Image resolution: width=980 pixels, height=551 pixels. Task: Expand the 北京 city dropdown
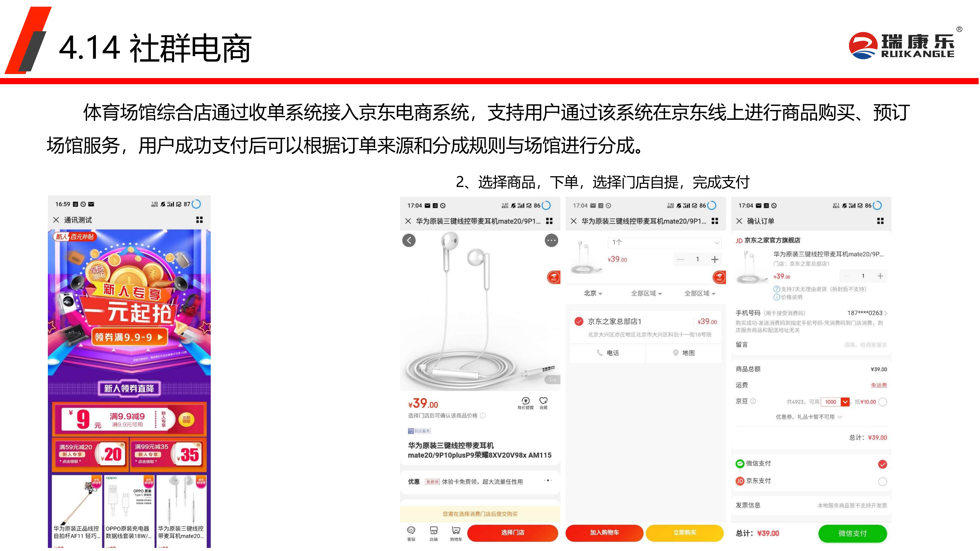pos(593,293)
